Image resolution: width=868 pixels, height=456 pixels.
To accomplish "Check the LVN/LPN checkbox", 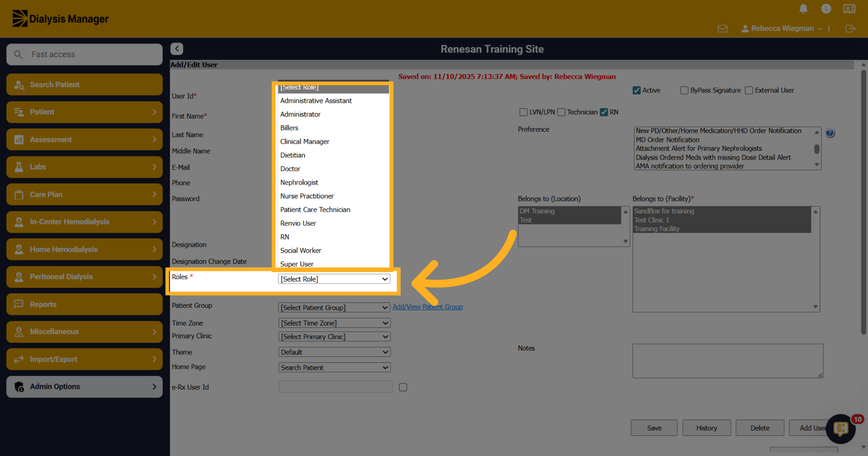I will click(x=523, y=112).
